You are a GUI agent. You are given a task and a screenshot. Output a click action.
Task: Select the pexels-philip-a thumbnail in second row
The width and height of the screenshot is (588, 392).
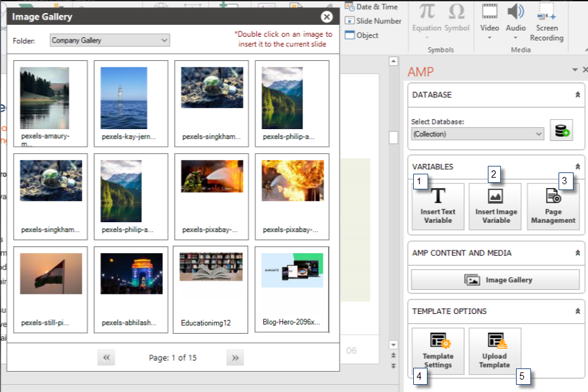pyautogui.click(x=131, y=197)
